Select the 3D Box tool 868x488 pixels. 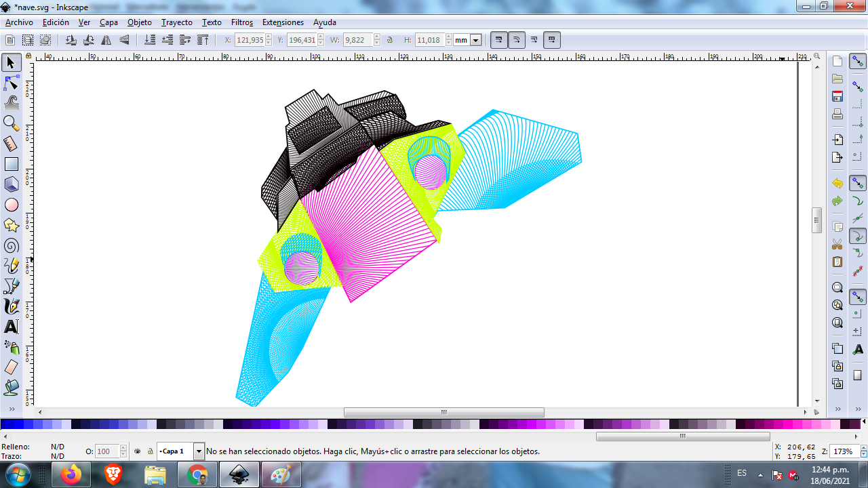[11, 184]
